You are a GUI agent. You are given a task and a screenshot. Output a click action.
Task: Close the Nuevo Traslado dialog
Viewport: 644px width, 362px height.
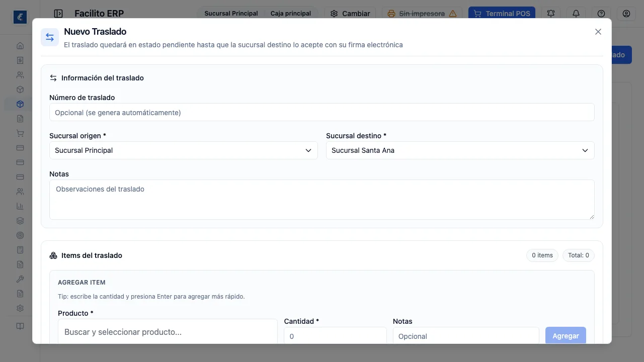tap(598, 32)
